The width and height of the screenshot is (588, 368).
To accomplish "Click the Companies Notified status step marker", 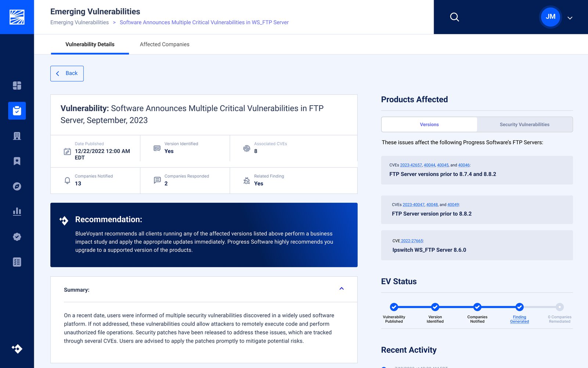I will coord(477,307).
